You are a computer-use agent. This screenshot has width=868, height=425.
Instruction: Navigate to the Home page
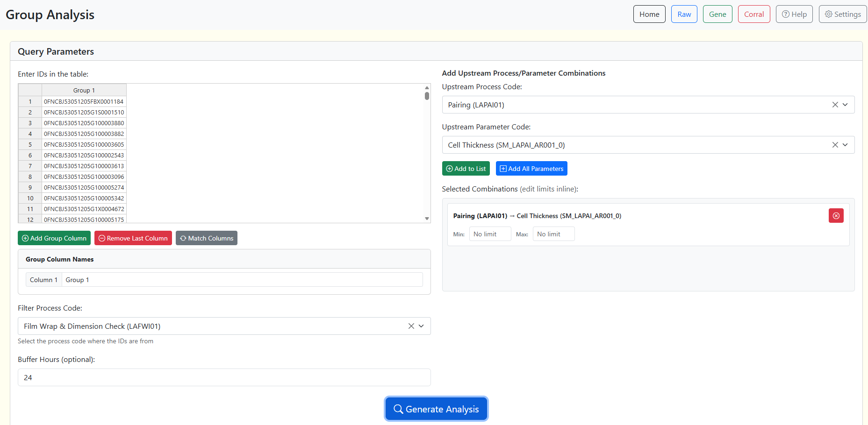[x=649, y=14]
